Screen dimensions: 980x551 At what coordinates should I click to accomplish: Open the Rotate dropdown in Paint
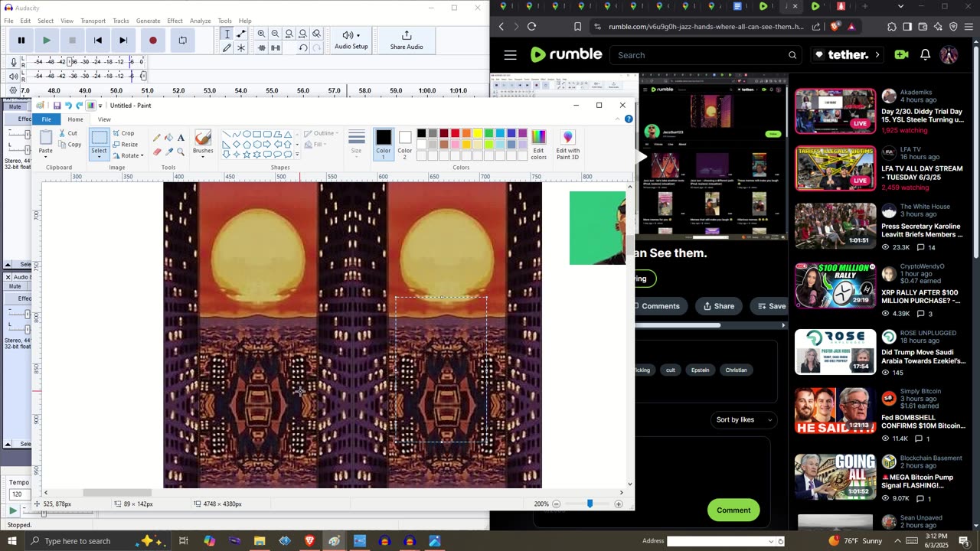point(128,155)
